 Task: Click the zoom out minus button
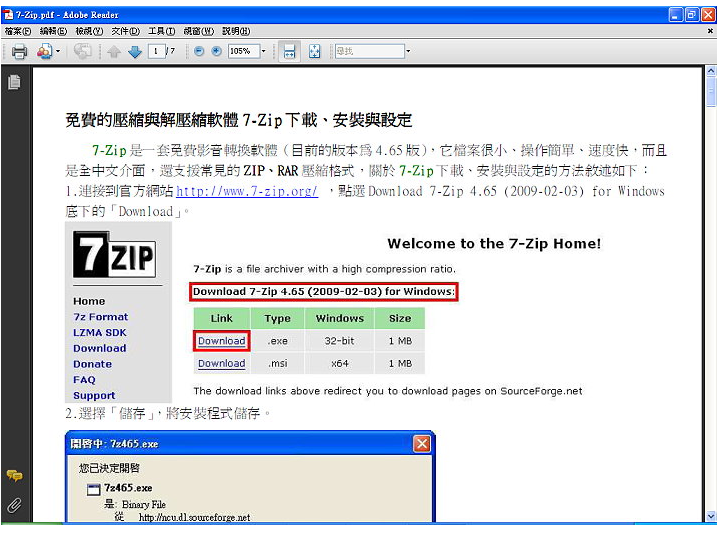[x=199, y=51]
